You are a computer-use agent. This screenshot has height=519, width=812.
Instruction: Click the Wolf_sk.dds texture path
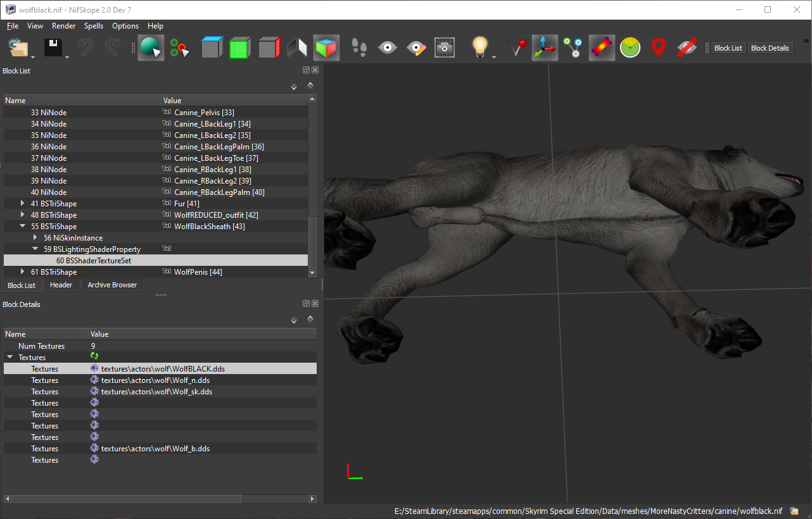click(156, 392)
